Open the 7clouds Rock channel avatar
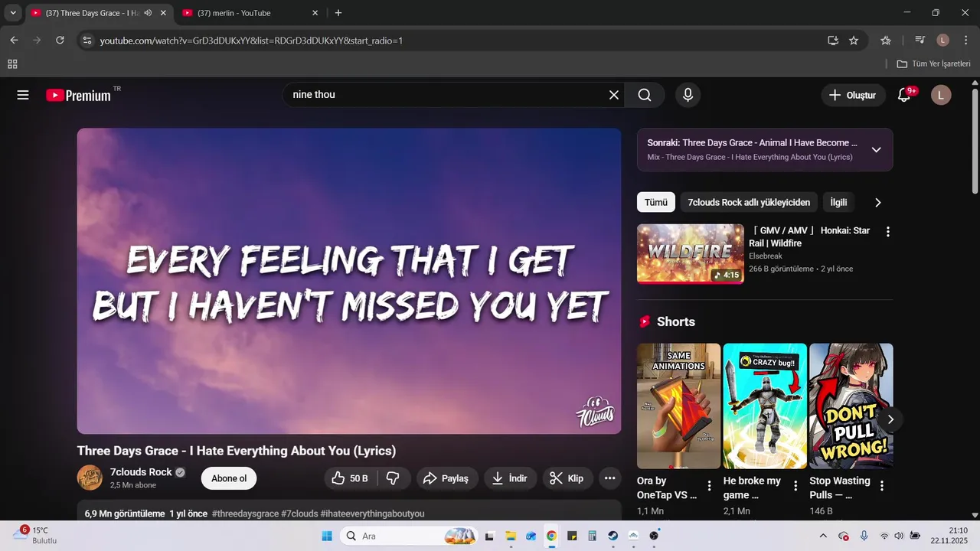The width and height of the screenshot is (980, 551). tap(90, 478)
